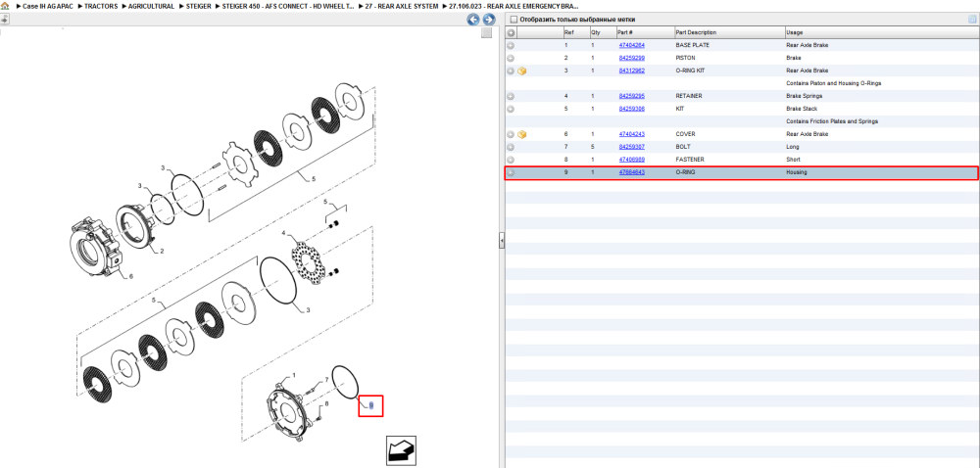Collapse the diagram panel via splitter arrow

pos(501,241)
